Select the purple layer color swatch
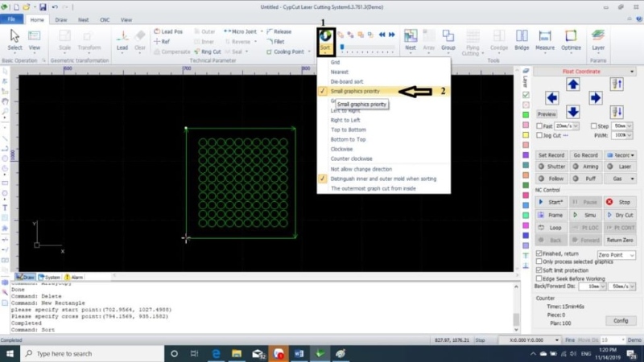The height and width of the screenshot is (362, 644). point(526,154)
